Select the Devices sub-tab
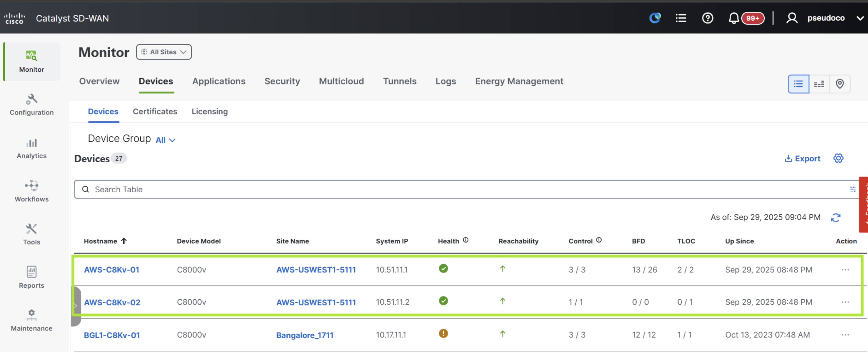 (x=103, y=111)
